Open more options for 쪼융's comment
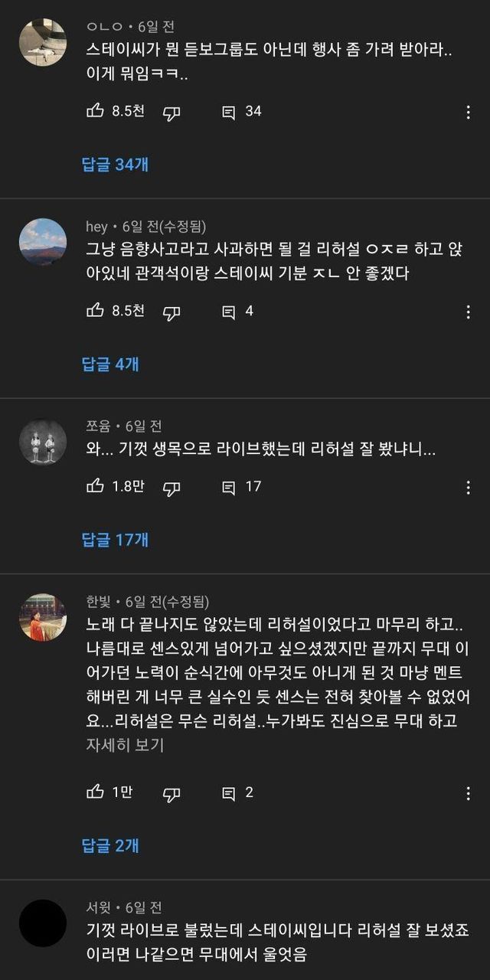Screen dimensions: 490x980 point(468,488)
